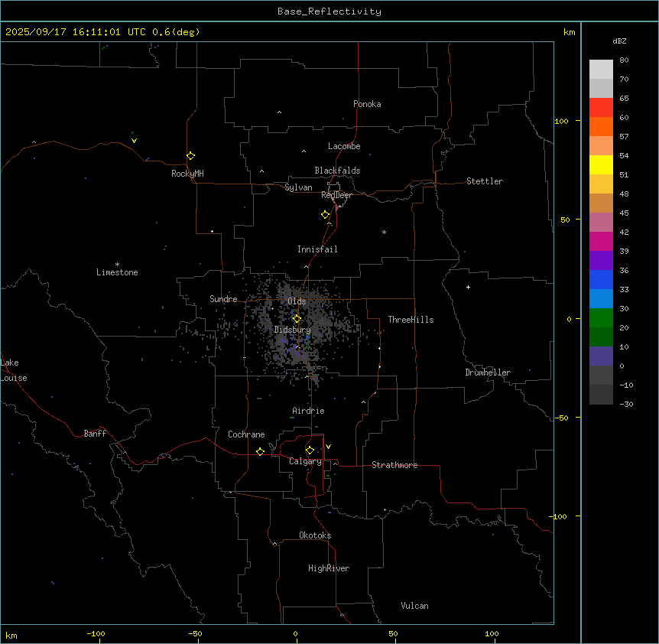Pick the bright yellow swatch in the dBZ legend

pyautogui.click(x=601, y=164)
